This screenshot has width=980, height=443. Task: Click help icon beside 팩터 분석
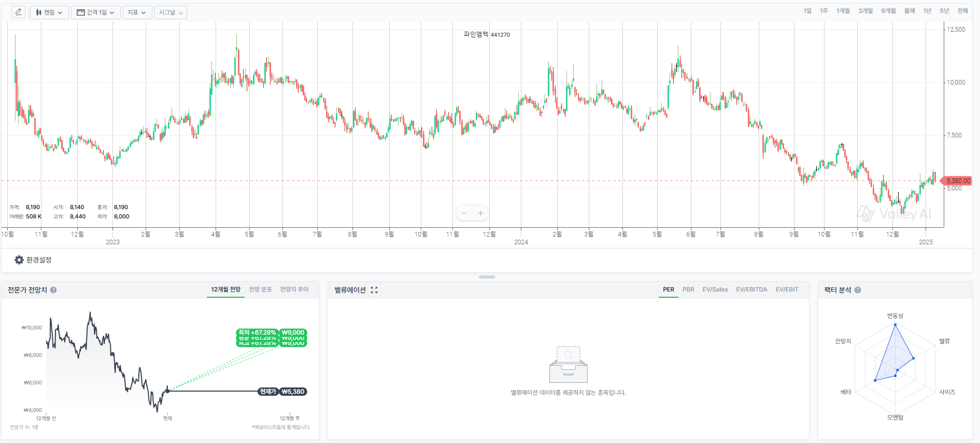858,290
